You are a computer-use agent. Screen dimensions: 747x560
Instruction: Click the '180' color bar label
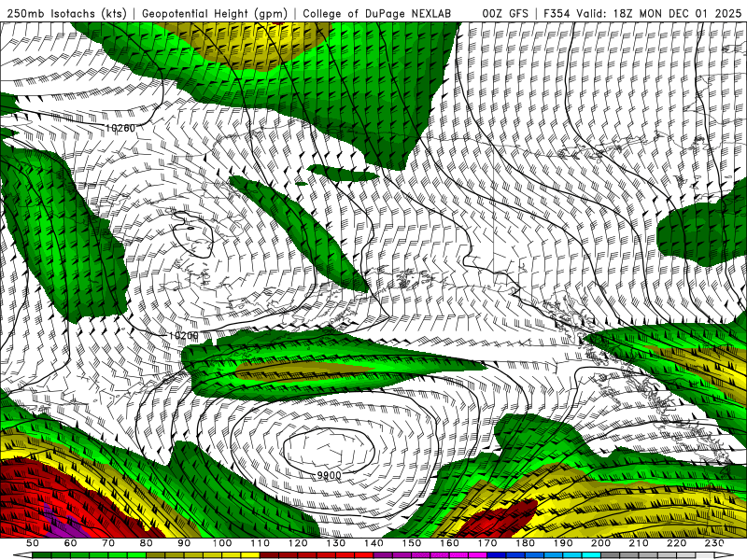click(x=526, y=543)
